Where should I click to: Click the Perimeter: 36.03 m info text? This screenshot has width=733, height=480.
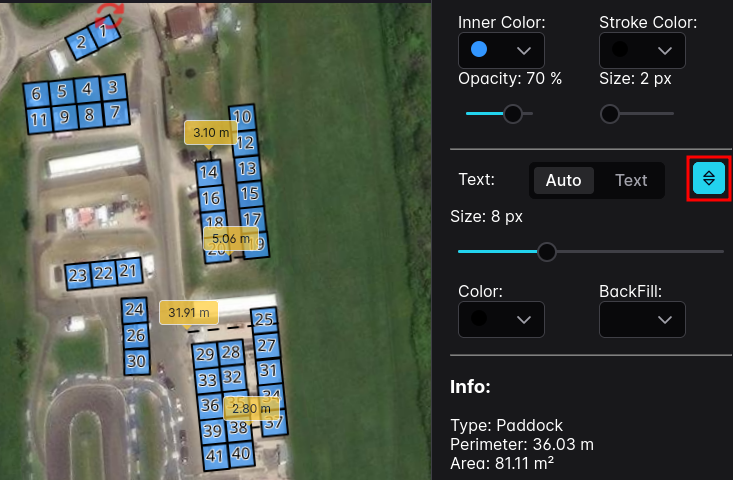pyautogui.click(x=522, y=444)
